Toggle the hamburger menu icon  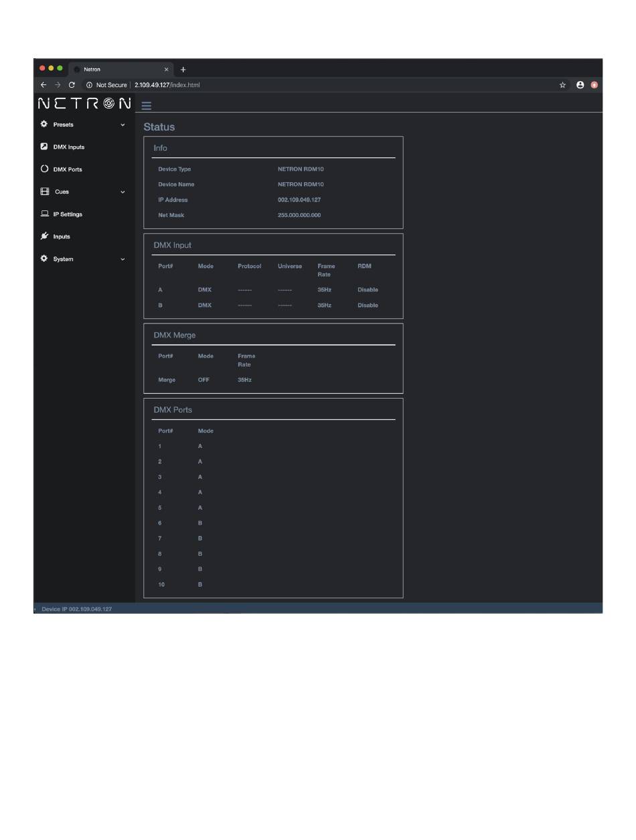tap(147, 106)
